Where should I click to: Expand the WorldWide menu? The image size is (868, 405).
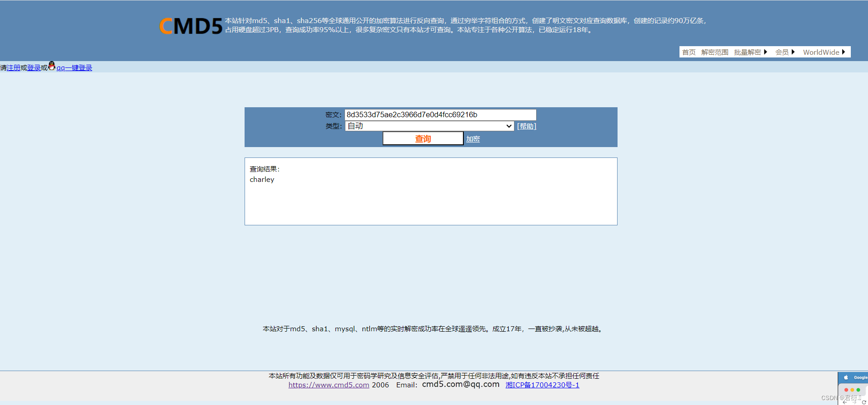click(824, 52)
